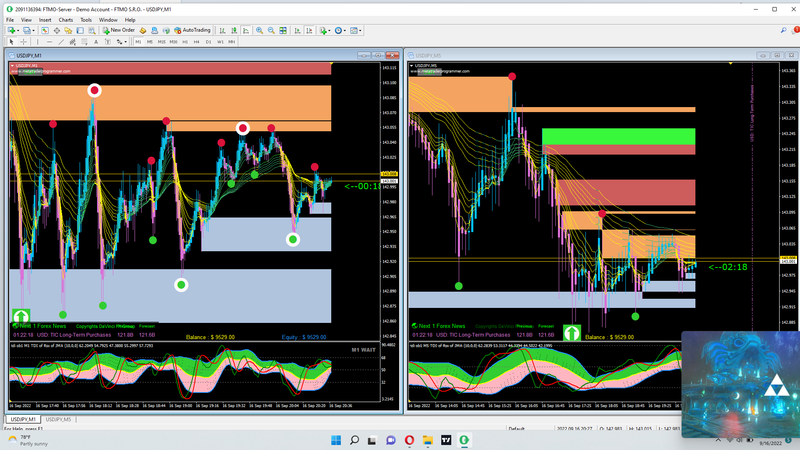Expand the Templates dropdown arrow
Image resolution: width=800 pixels, height=450 pixels.
click(x=360, y=31)
